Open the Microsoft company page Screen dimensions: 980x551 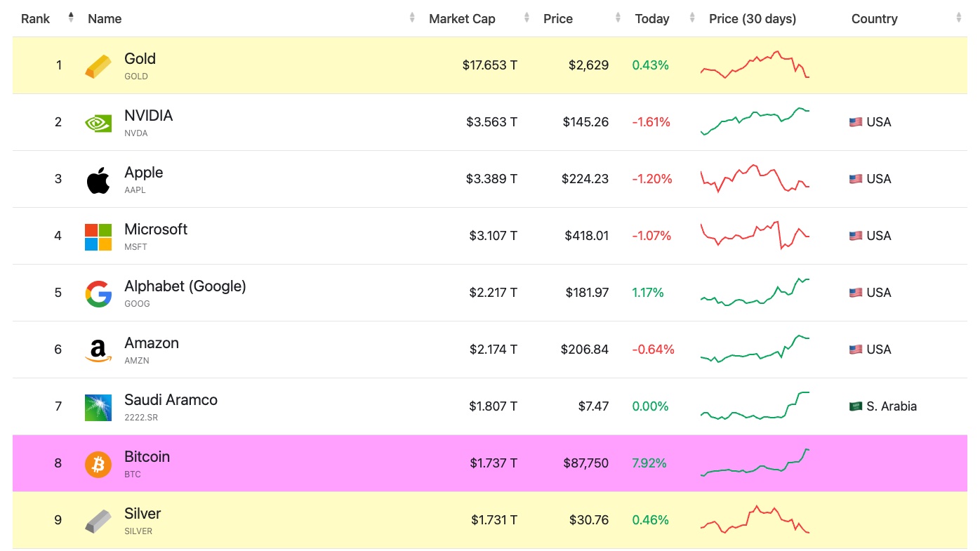point(156,230)
